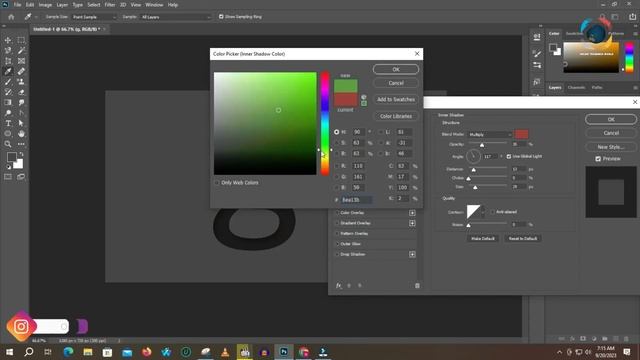The image size is (640, 360).
Task: Open the Windows Start menu
Action: pyautogui.click(x=9, y=352)
